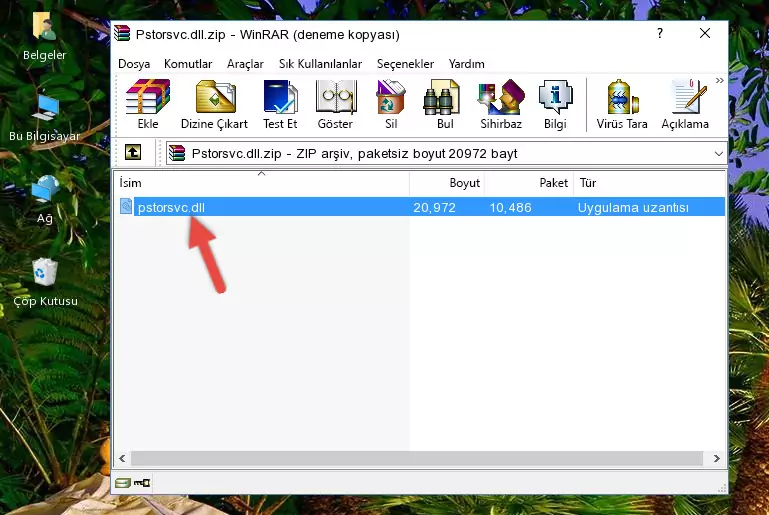Expand hidden toolbar items with double chevron
The image size is (769, 515).
point(719,80)
